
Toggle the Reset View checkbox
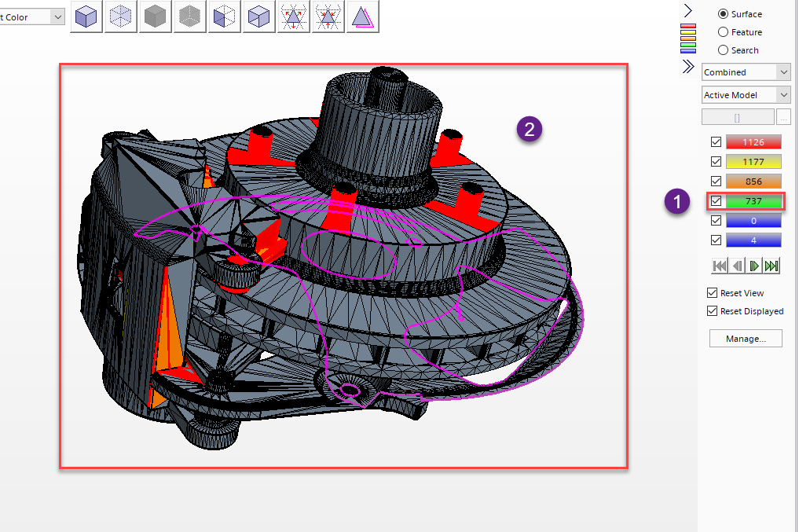coord(713,292)
